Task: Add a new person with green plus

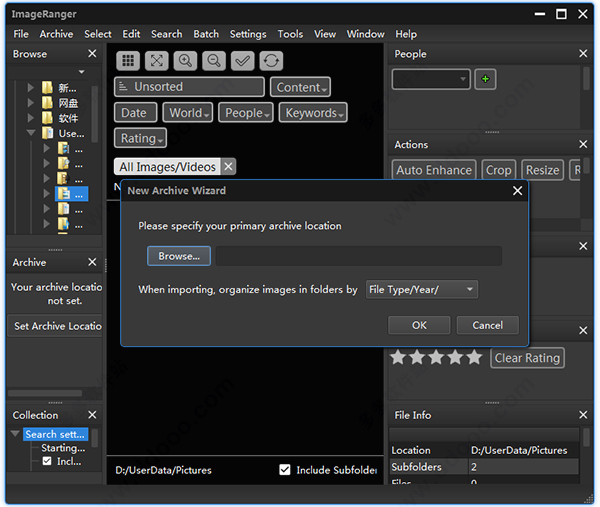Action: pyautogui.click(x=485, y=79)
